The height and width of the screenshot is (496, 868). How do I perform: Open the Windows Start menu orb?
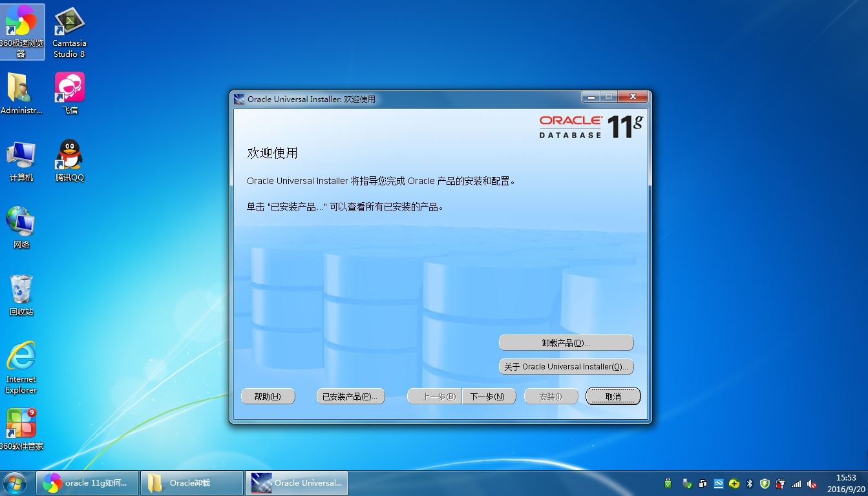pos(14,483)
